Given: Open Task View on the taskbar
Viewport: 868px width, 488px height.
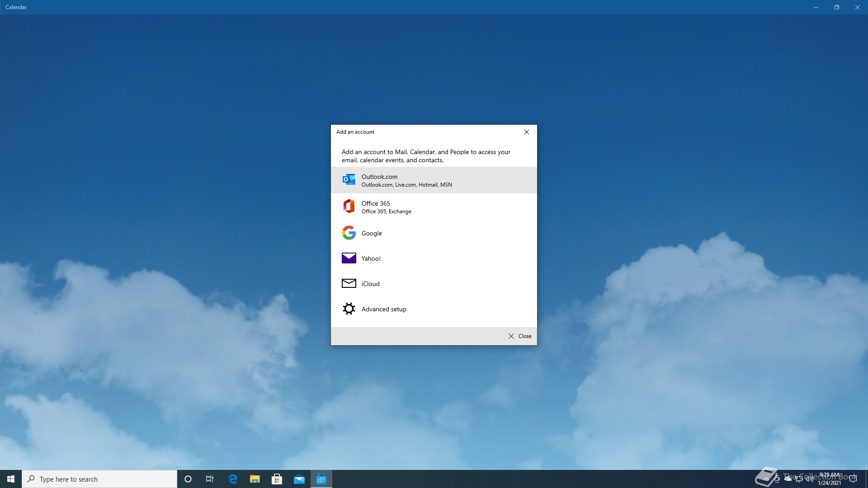Looking at the screenshot, I should 210,479.
